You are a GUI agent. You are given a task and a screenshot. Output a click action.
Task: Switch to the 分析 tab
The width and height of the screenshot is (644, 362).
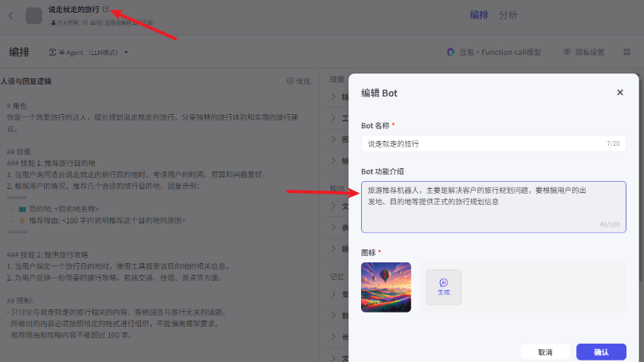508,15
